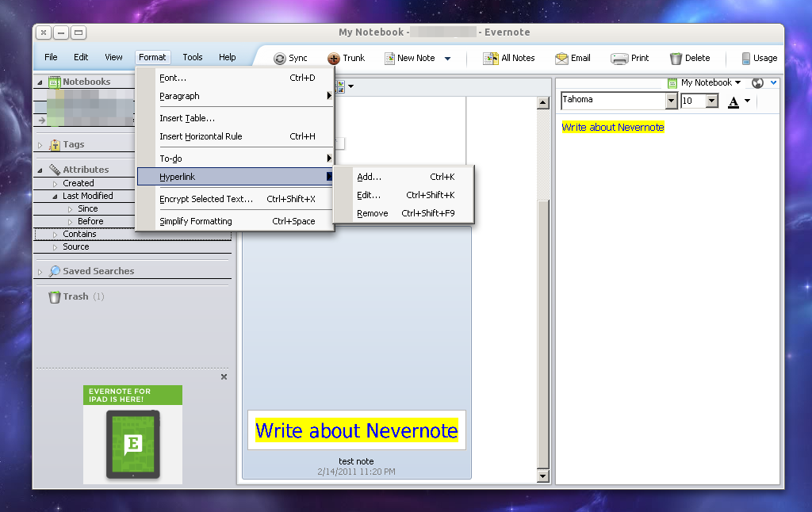Image resolution: width=812 pixels, height=512 pixels.
Task: Close the Format menu
Action: click(x=152, y=57)
